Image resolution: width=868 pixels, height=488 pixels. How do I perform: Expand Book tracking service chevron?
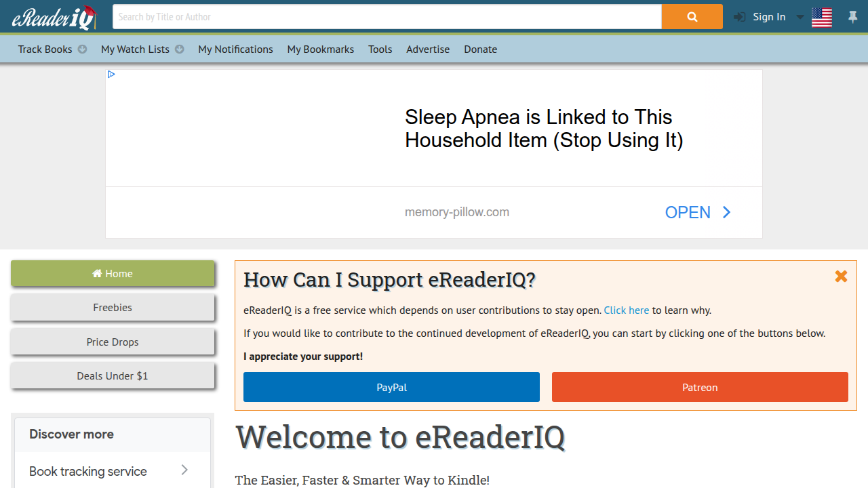point(184,470)
